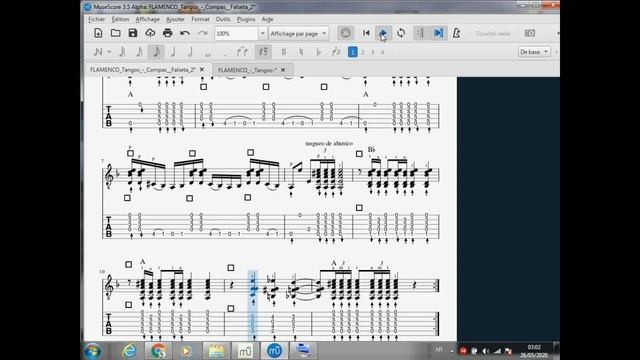Click the image capture camera icon
Image resolution: width=640 pixels, height=360 pixels.
(530, 33)
